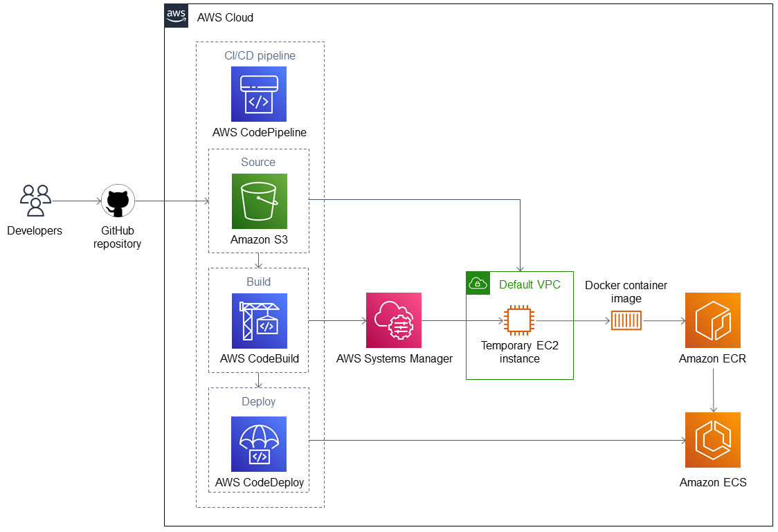Select the GitHub octocat icon
Image resolution: width=778 pixels, height=532 pixels.
coord(118,201)
